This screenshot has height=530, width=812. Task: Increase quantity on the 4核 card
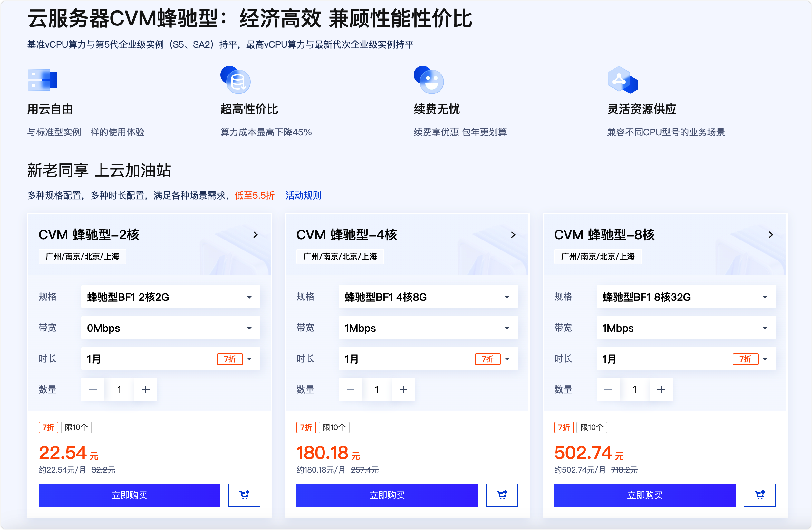pyautogui.click(x=404, y=389)
